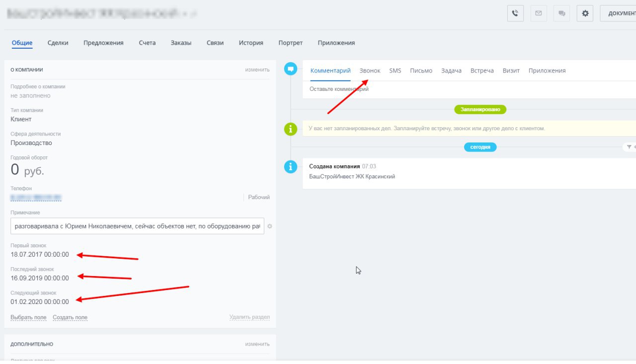Click the Выбрать поле link

(x=28, y=317)
